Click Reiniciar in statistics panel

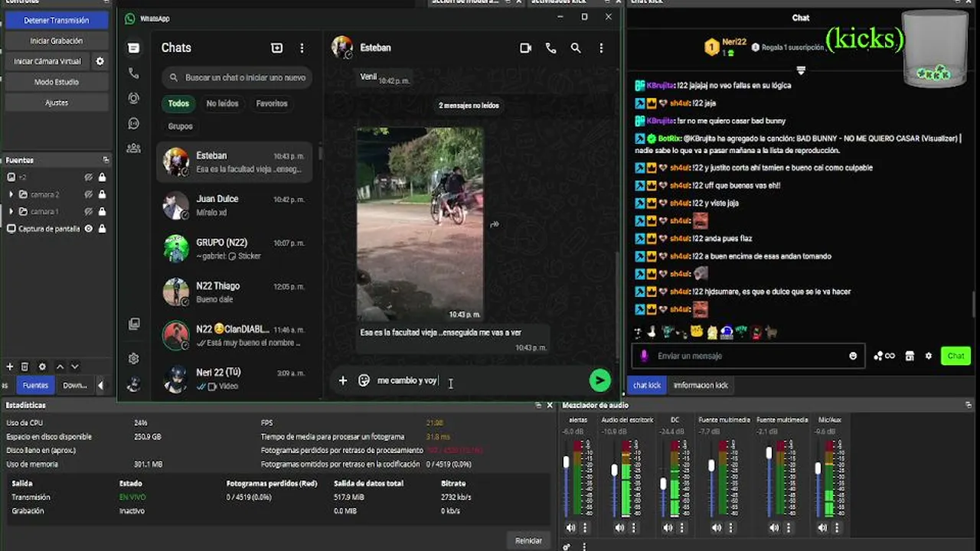[528, 540]
